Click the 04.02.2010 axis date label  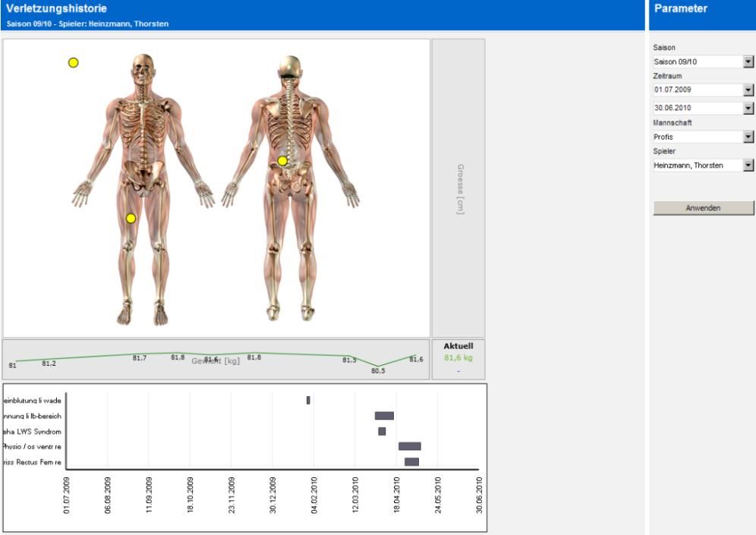point(314,495)
